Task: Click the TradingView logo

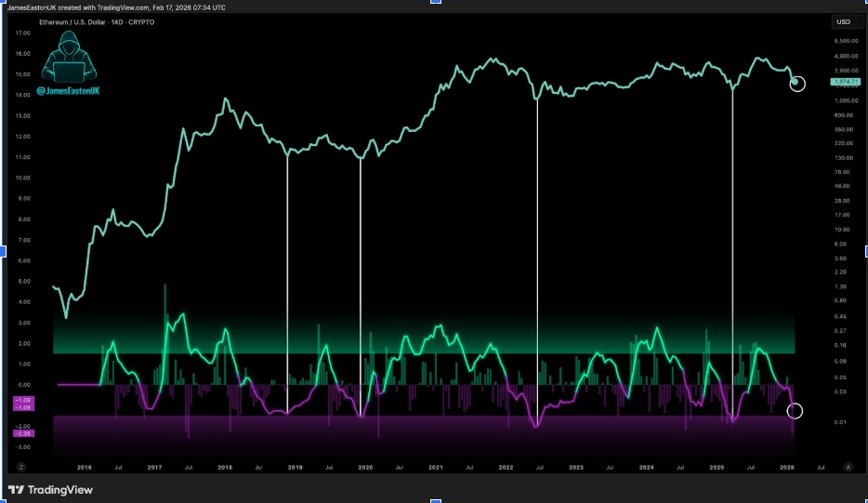Action: pos(50,490)
